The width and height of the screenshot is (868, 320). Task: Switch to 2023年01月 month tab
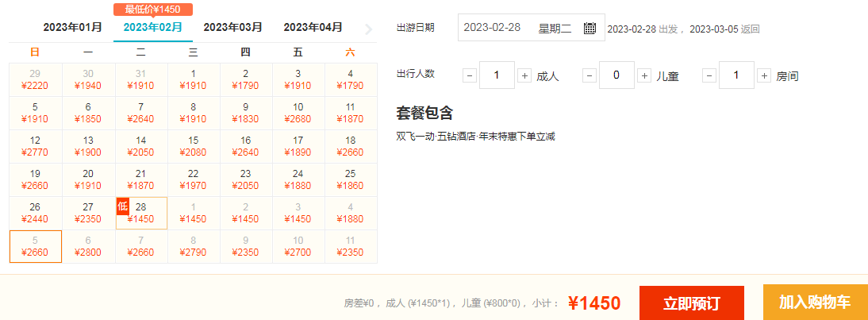[73, 27]
